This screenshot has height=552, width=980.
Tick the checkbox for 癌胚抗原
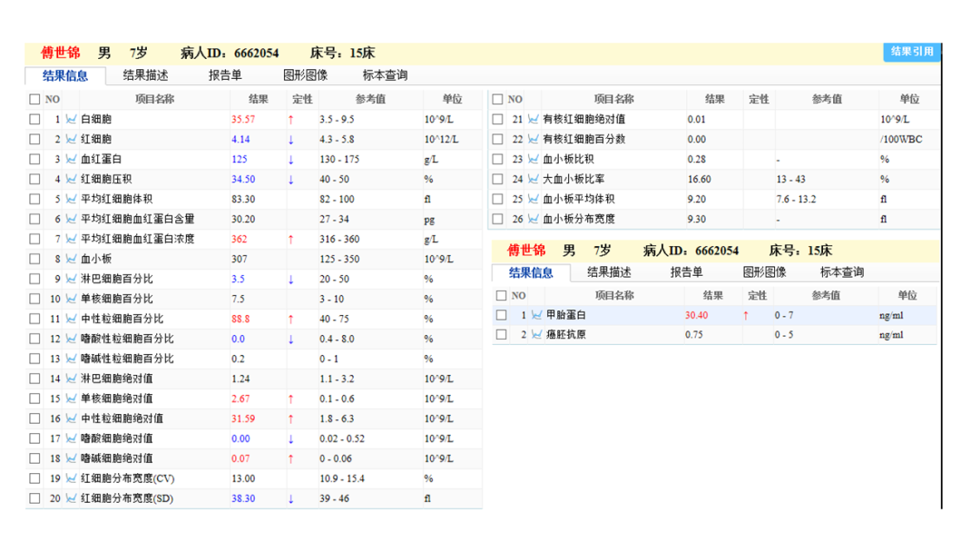point(501,334)
